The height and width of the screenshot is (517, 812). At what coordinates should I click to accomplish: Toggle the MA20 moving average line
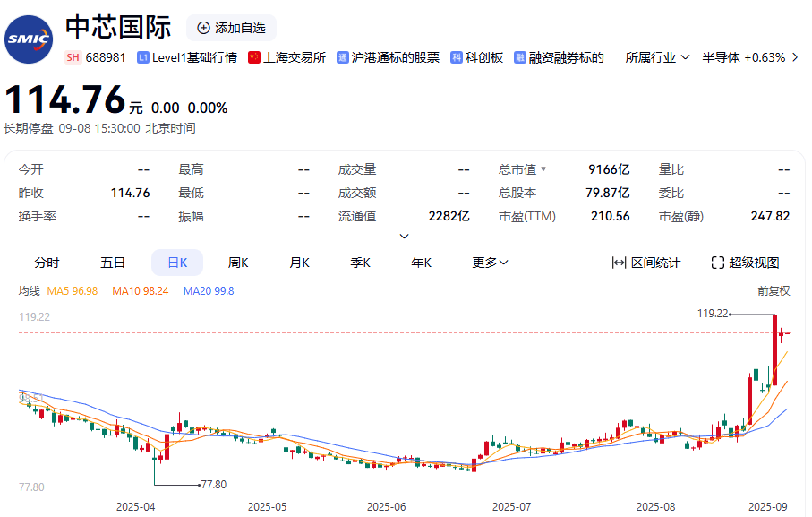point(208,291)
